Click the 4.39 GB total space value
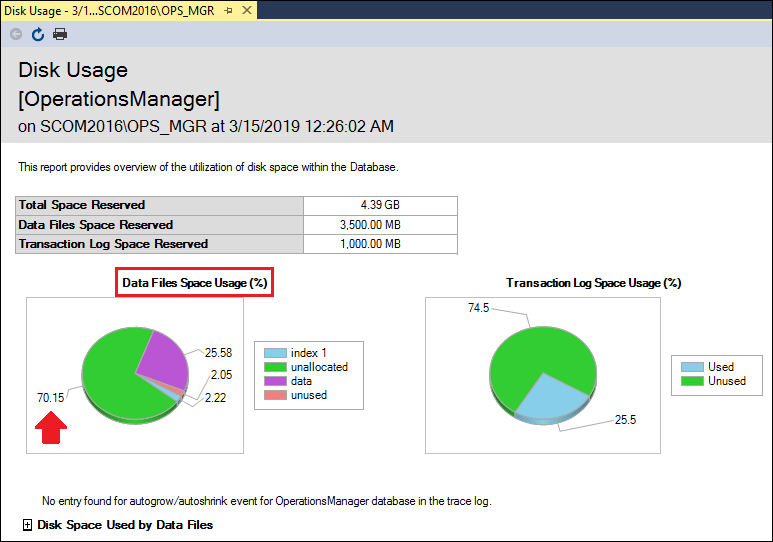The width and height of the screenshot is (773, 542). pyautogui.click(x=380, y=205)
